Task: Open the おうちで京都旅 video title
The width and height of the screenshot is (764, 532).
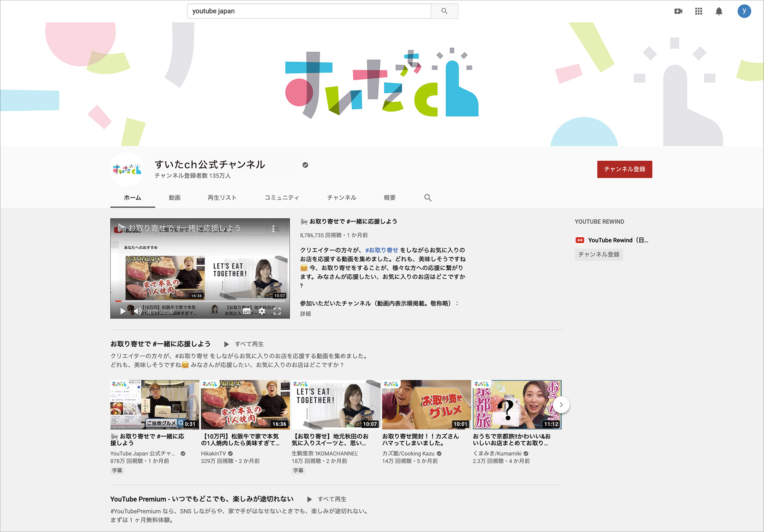Action: pos(512,440)
